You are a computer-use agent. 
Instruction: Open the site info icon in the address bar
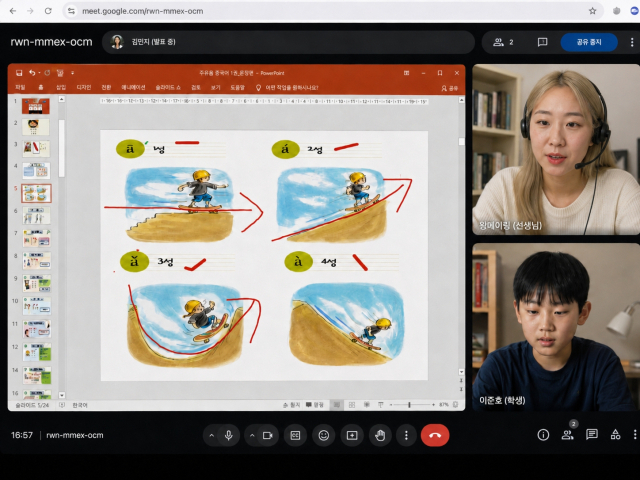tap(71, 11)
